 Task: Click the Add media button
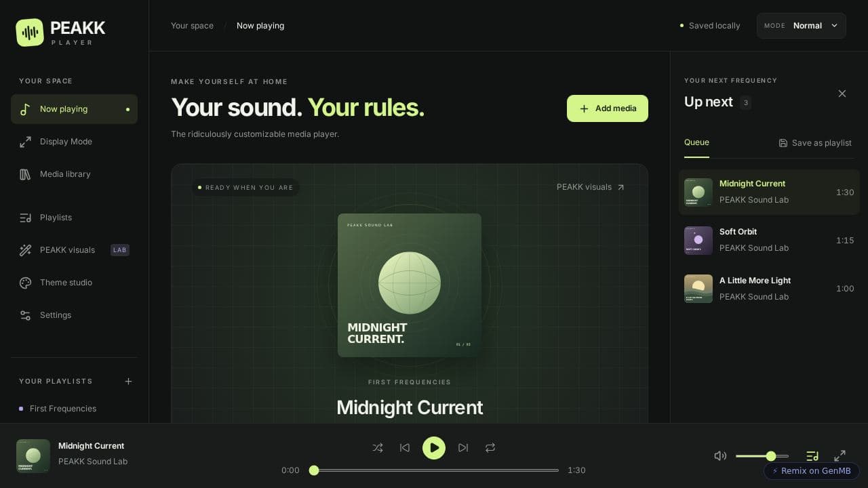click(x=608, y=108)
